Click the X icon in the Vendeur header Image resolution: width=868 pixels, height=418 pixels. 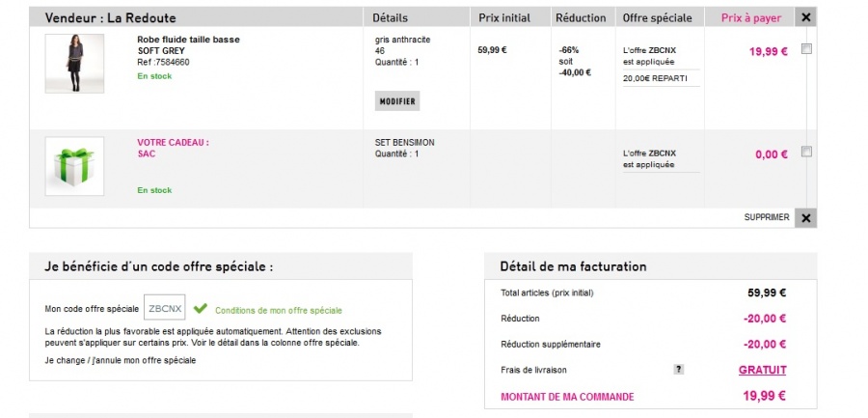coord(806,17)
